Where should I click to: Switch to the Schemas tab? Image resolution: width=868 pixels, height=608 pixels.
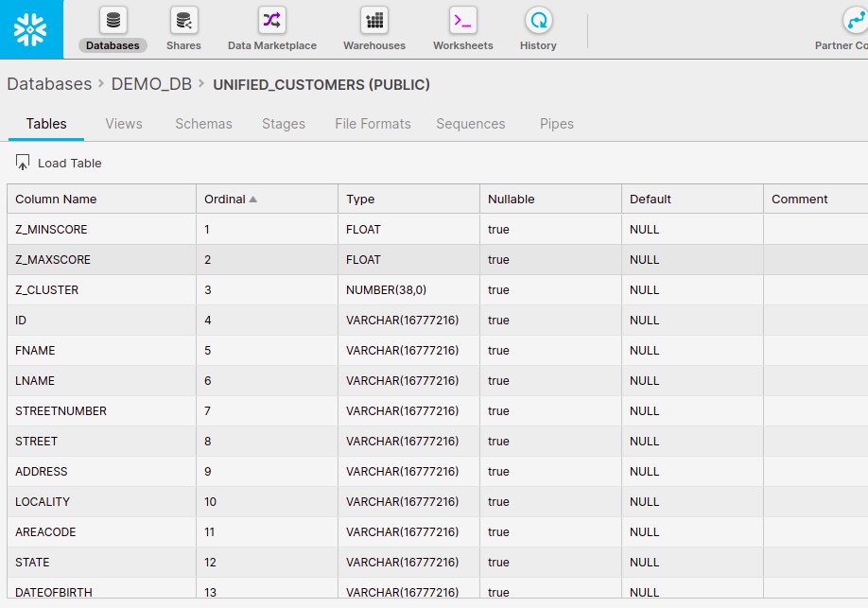pos(203,124)
